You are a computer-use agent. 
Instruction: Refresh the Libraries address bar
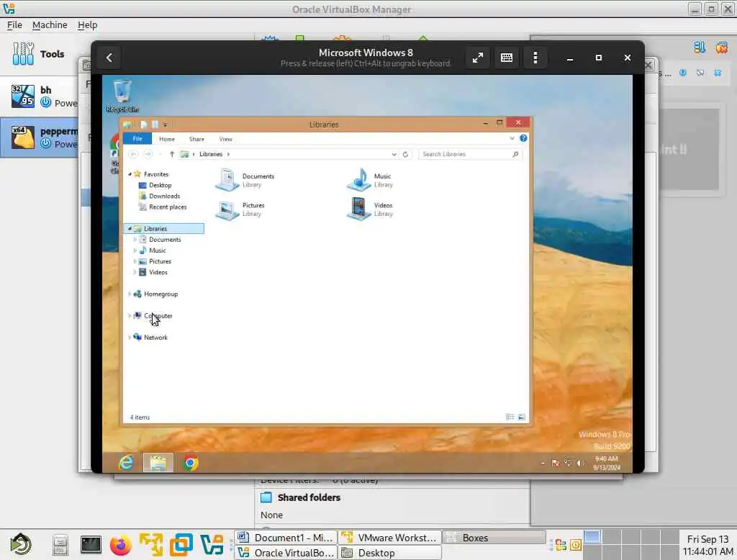click(x=405, y=154)
